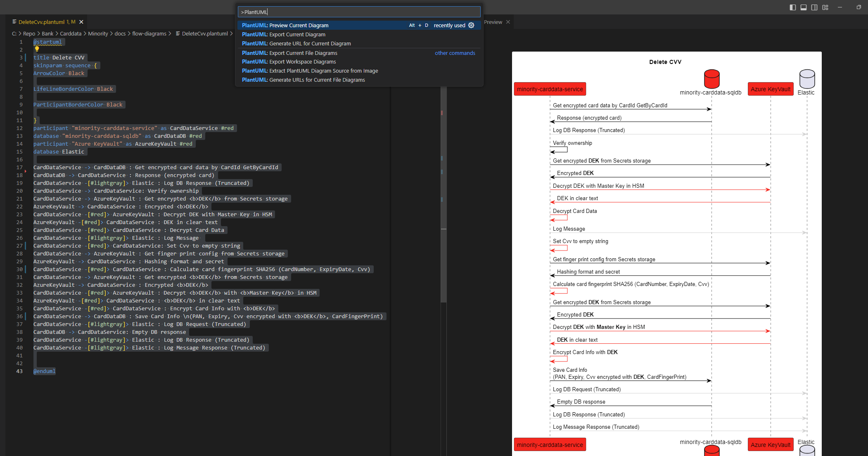Screen dimensions: 868x456
Task: Click the gear icon on Preview Current Diagram
Action: 471,25
